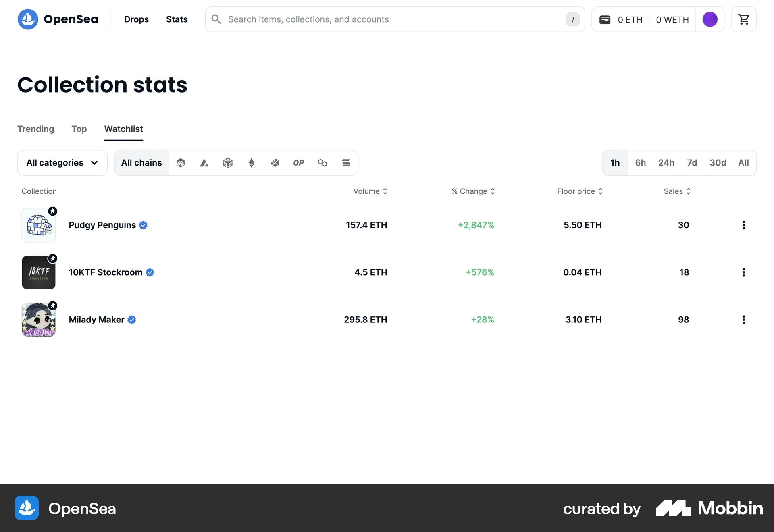Sort the table by Floor price
The height and width of the screenshot is (532, 774).
tap(580, 191)
